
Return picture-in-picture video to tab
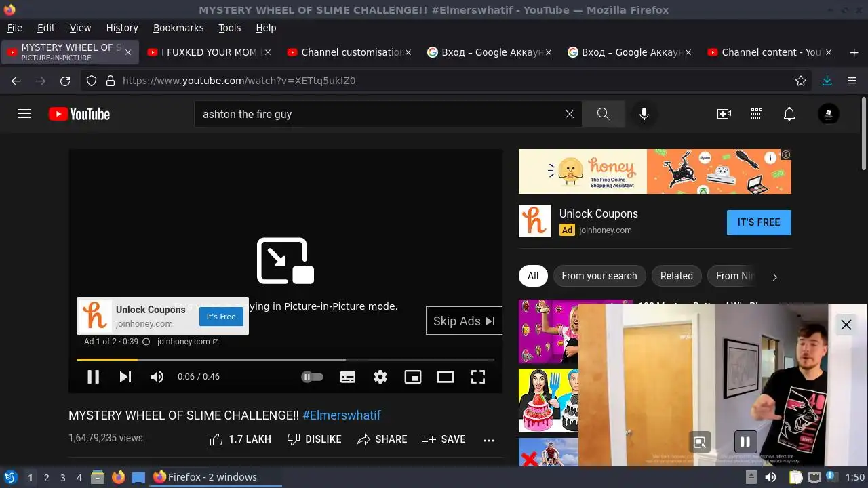pyautogui.click(x=700, y=443)
